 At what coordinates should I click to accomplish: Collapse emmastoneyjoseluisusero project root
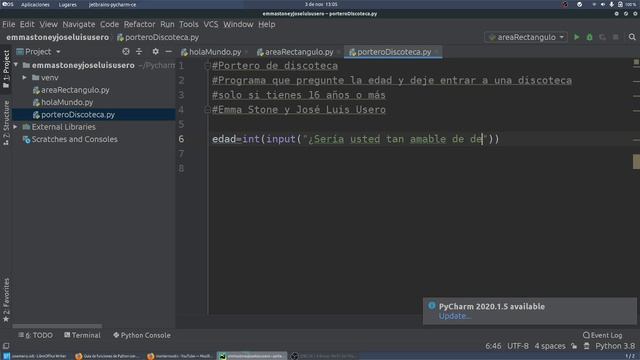(16, 65)
